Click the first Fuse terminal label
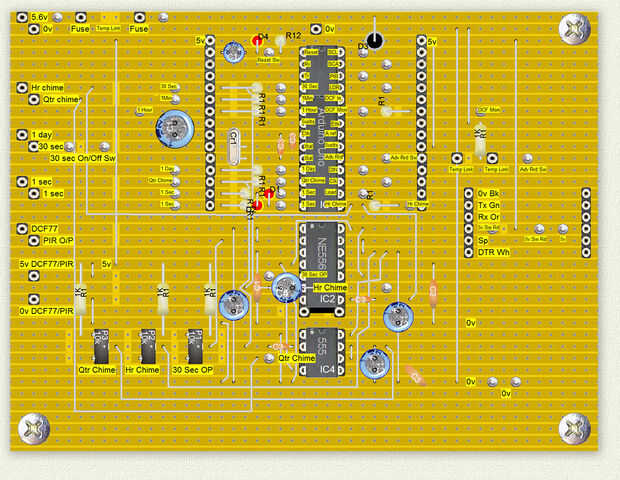This screenshot has height=480, width=620. pyautogui.click(x=80, y=28)
